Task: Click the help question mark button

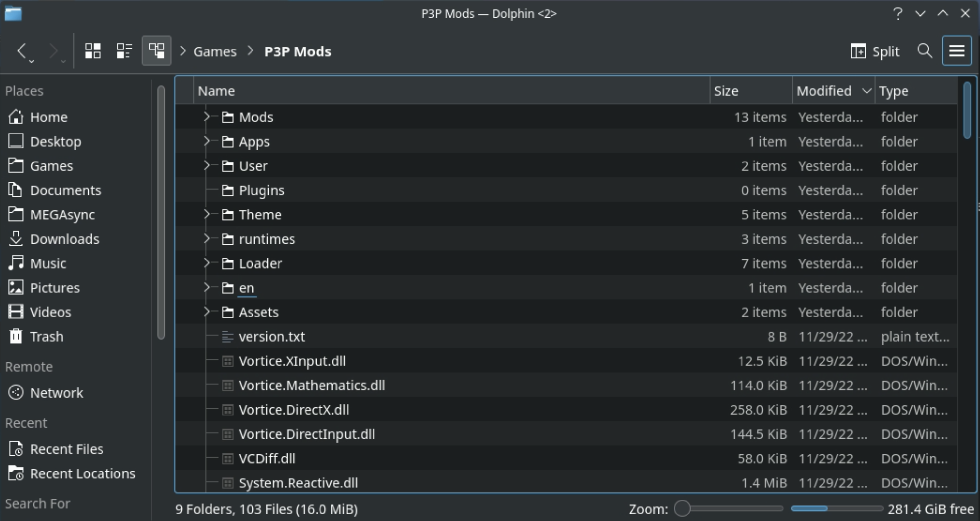Action: pyautogui.click(x=897, y=14)
